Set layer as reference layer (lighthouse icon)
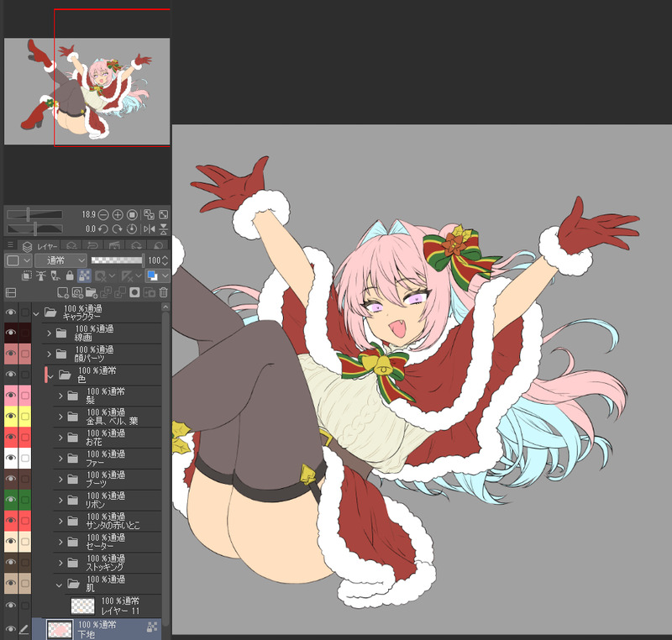672x640 pixels. [40, 275]
